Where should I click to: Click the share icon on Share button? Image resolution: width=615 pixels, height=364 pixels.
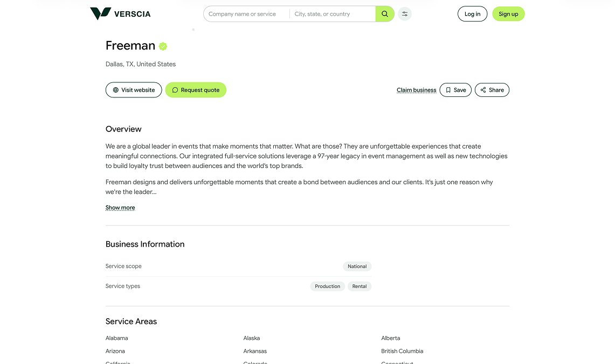tap(483, 90)
